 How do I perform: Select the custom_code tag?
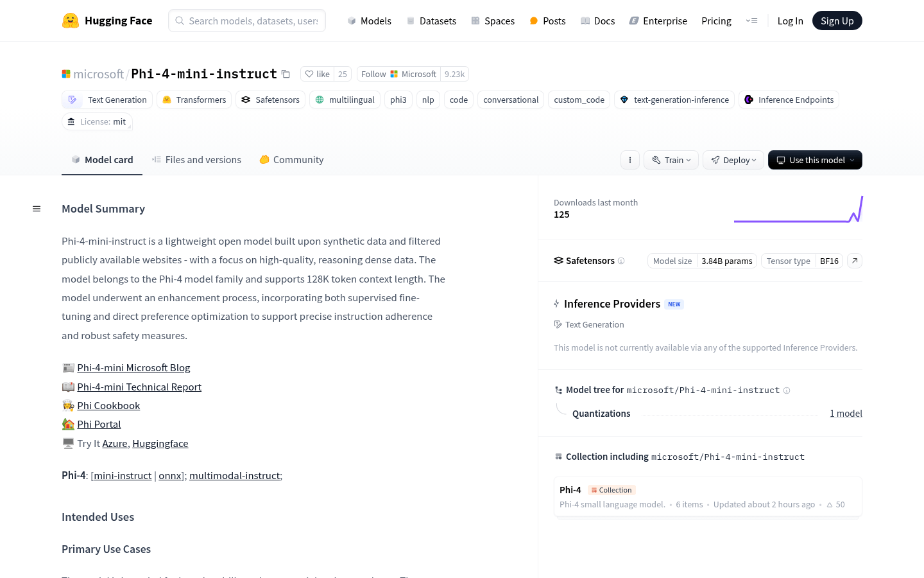click(x=579, y=100)
